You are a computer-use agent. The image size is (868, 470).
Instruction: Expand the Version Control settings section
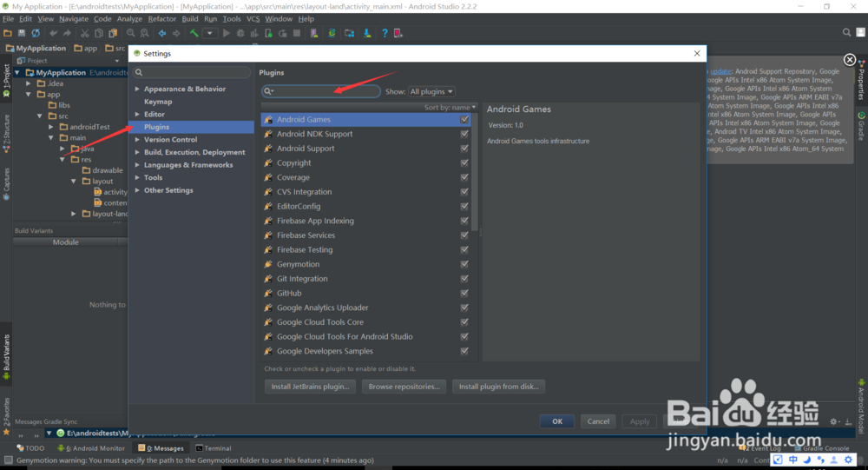click(137, 140)
